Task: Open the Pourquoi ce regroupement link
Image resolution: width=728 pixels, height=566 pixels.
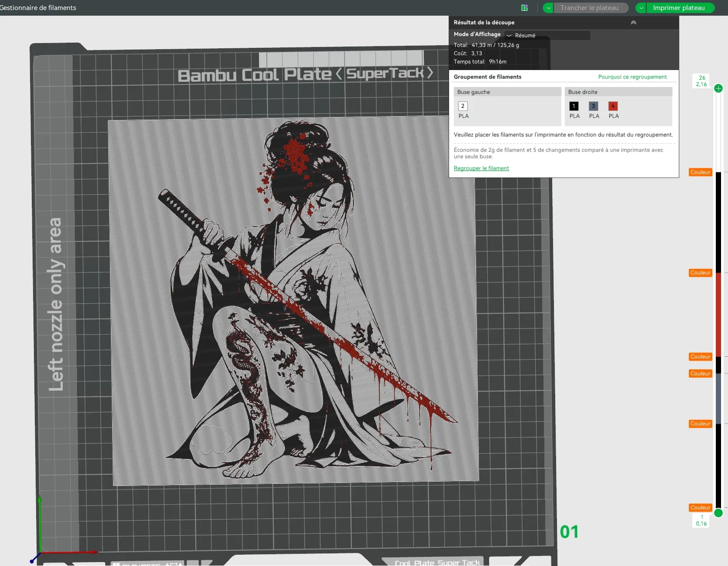Action: pos(632,77)
